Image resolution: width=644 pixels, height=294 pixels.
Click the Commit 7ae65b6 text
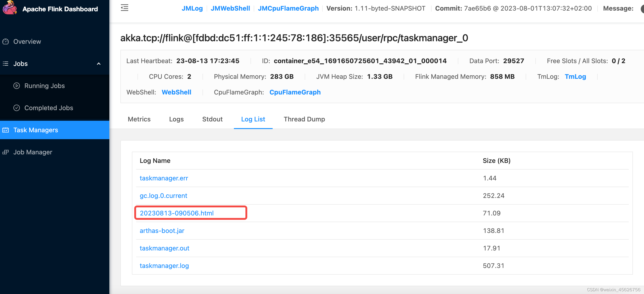513,8
